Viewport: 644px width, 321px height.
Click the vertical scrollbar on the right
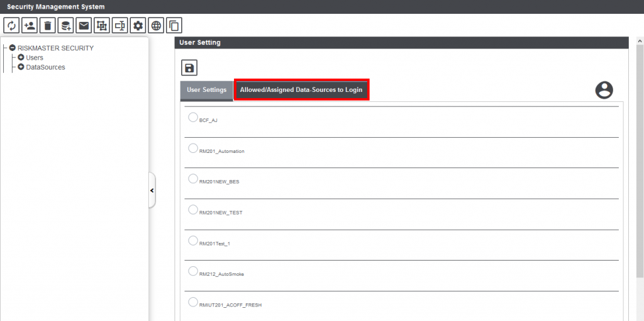click(640, 160)
